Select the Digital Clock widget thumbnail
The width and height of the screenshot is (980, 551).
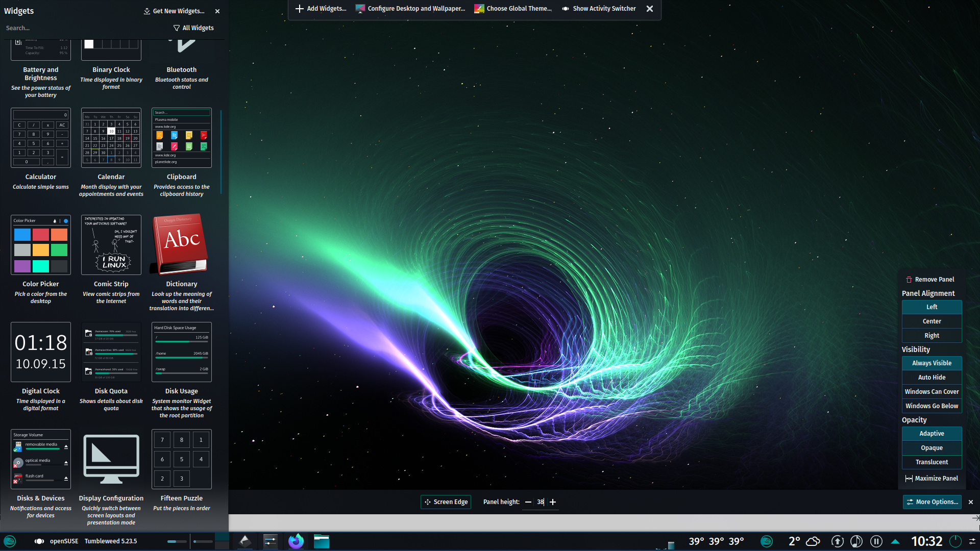41,352
